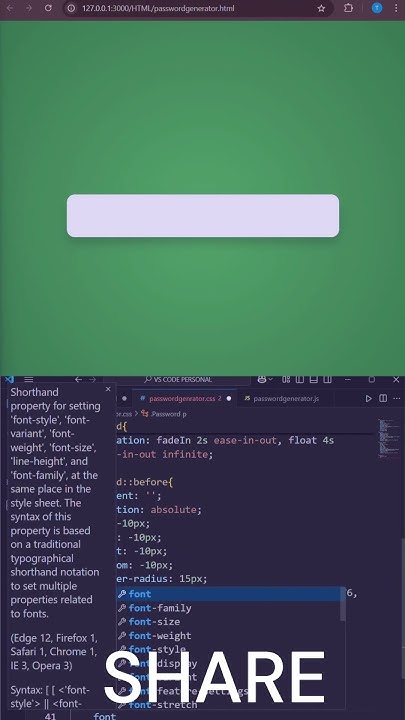This screenshot has height=720, width=405.
Task: Reload the password generator page
Action: [48, 8]
